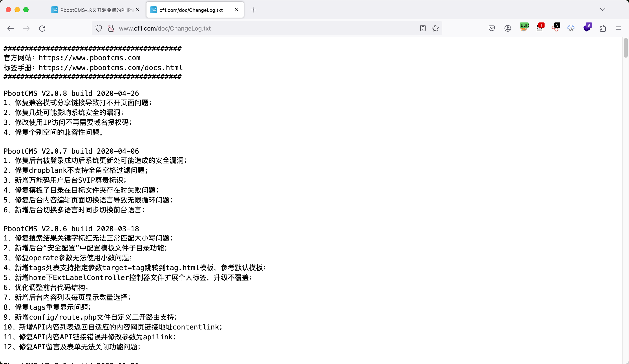Open a new tab with plus button
Viewport: 629px width, 364px height.
pyautogui.click(x=253, y=10)
